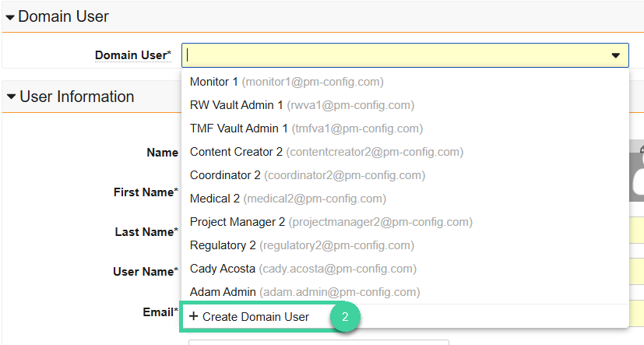644x345 pixels.
Task: Select TMF Vault Admin 1 user
Action: (x=405, y=128)
